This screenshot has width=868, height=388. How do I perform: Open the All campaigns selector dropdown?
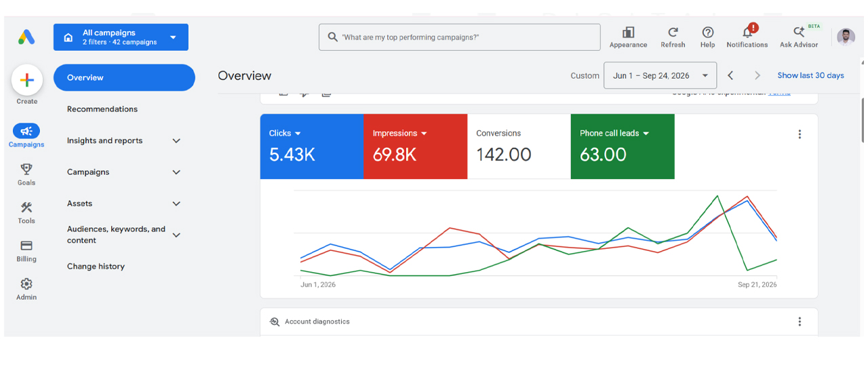click(121, 37)
